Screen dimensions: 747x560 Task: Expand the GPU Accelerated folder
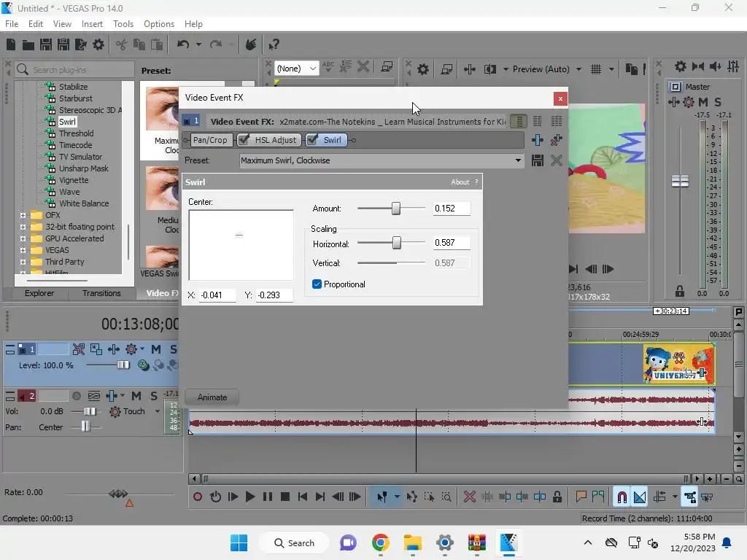pyautogui.click(x=23, y=238)
